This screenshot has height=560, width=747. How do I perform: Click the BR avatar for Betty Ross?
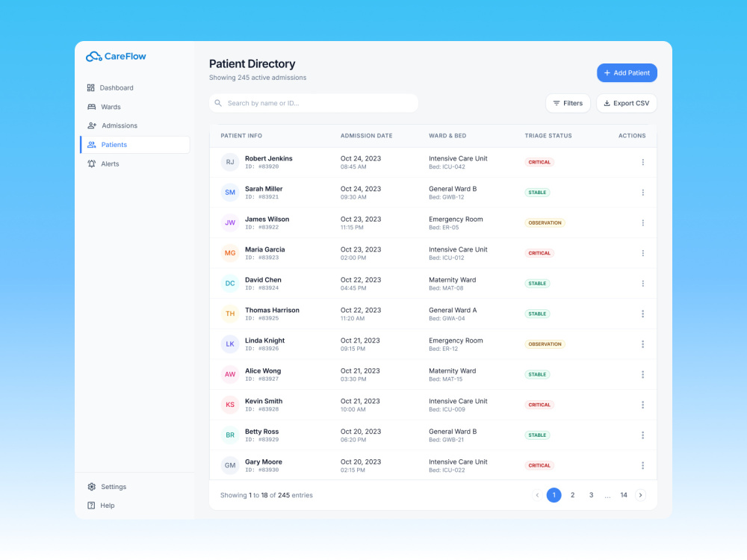[x=230, y=435]
